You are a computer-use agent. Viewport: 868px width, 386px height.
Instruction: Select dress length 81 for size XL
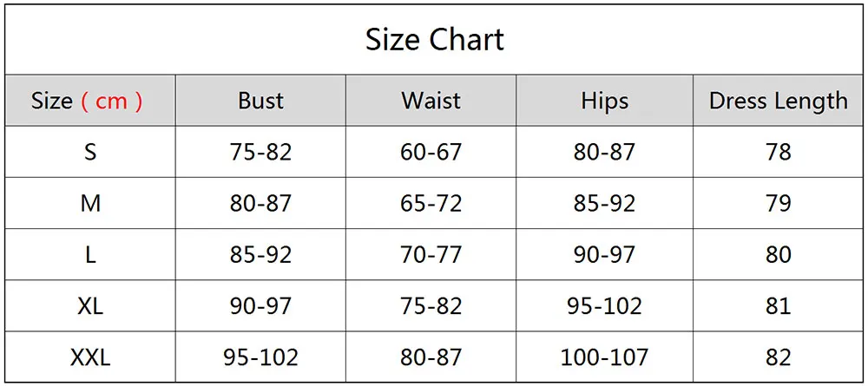point(779,305)
